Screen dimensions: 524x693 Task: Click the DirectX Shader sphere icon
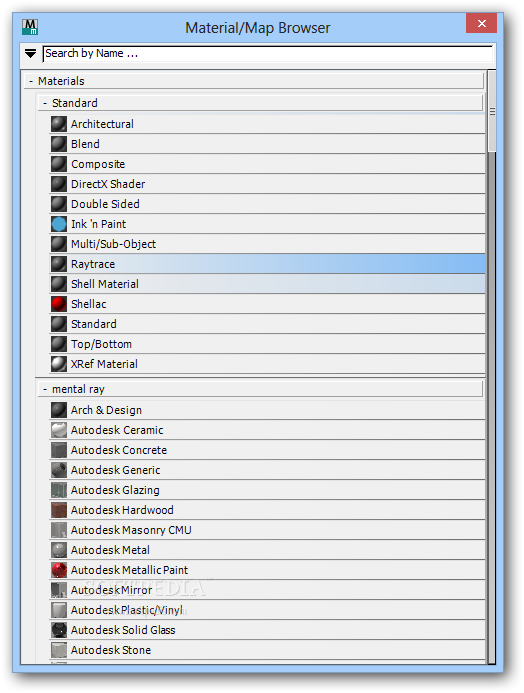tap(59, 184)
